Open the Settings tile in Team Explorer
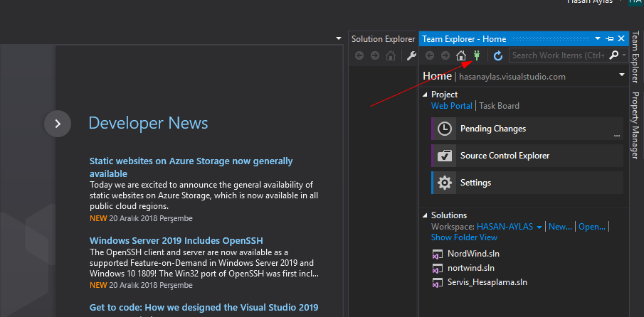Viewport: 644px width, 317px height. [527, 183]
